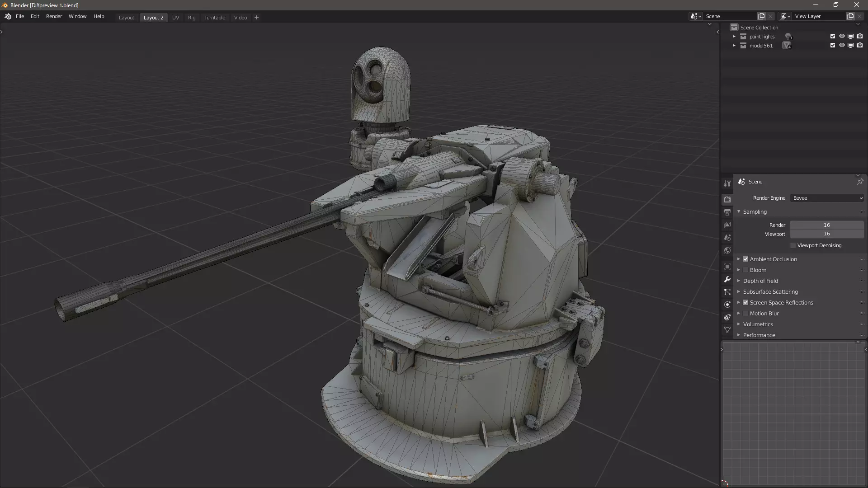Expand the Performance panel
Image resolution: width=868 pixels, height=488 pixels.
739,335
